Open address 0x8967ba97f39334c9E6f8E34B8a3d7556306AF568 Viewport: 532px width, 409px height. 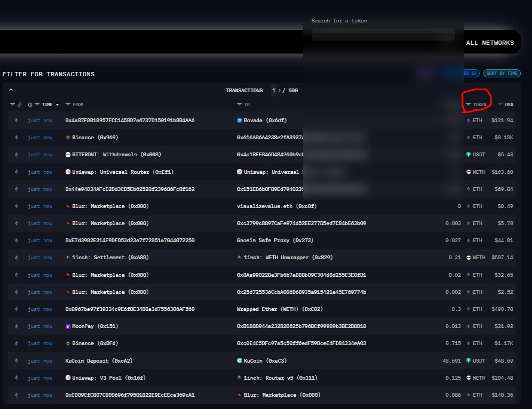point(130,309)
